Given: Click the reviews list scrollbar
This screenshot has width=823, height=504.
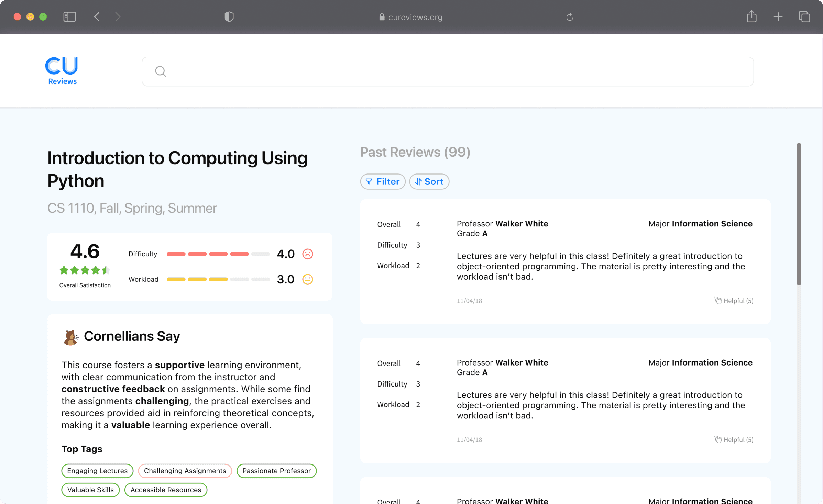Looking at the screenshot, I should click(x=799, y=214).
